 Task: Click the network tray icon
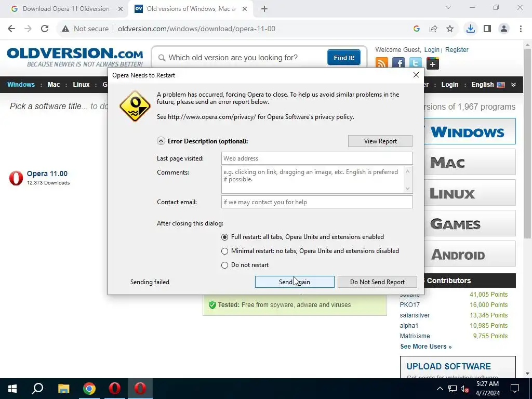click(453, 389)
